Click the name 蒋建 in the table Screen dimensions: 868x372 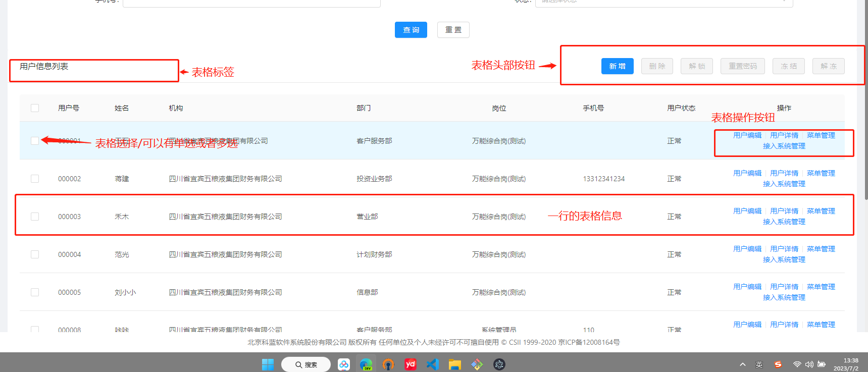coord(122,179)
